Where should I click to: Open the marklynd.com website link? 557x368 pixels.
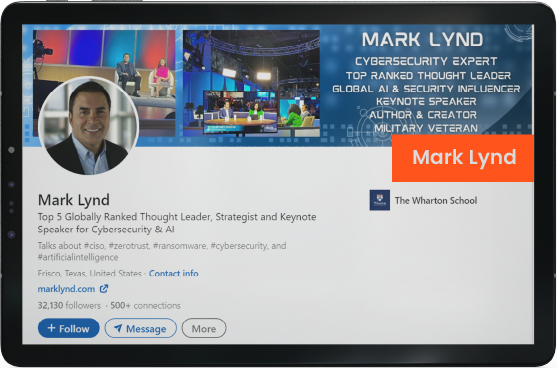66,289
